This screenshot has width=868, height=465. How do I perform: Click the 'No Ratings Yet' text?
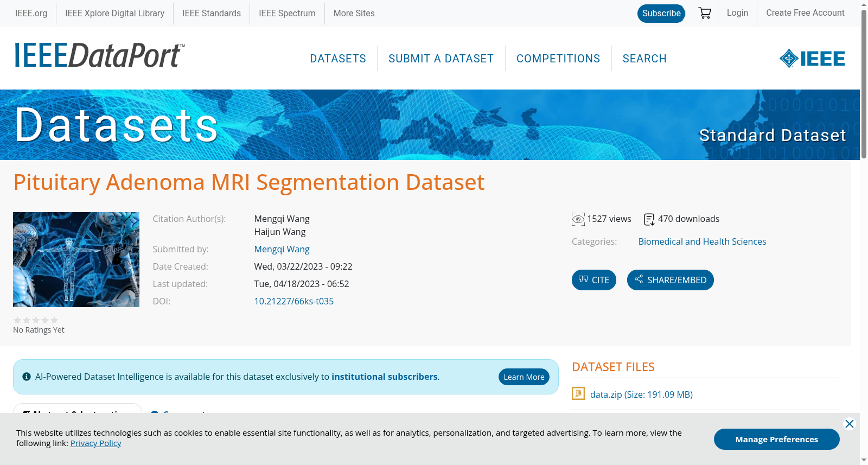39,330
